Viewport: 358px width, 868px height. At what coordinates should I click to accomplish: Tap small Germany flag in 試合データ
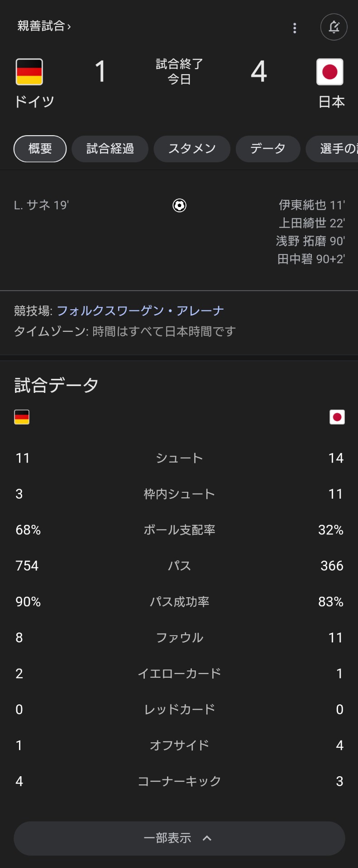pyautogui.click(x=22, y=417)
